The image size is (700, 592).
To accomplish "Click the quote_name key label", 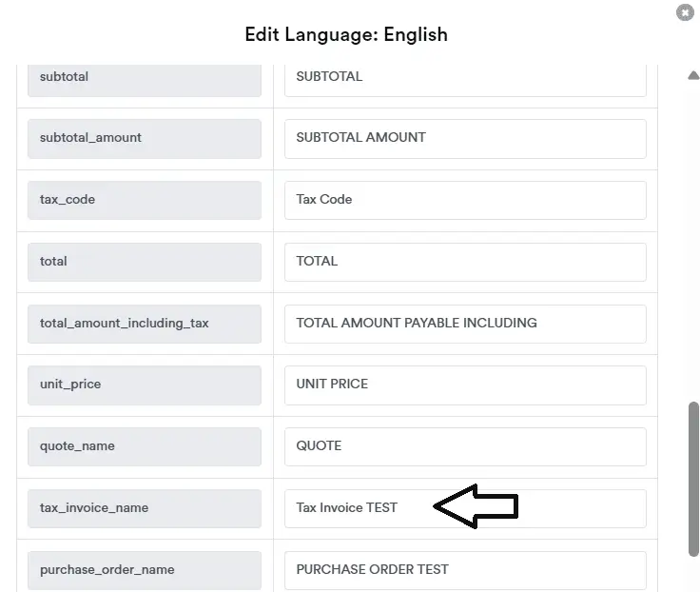I will (144, 446).
